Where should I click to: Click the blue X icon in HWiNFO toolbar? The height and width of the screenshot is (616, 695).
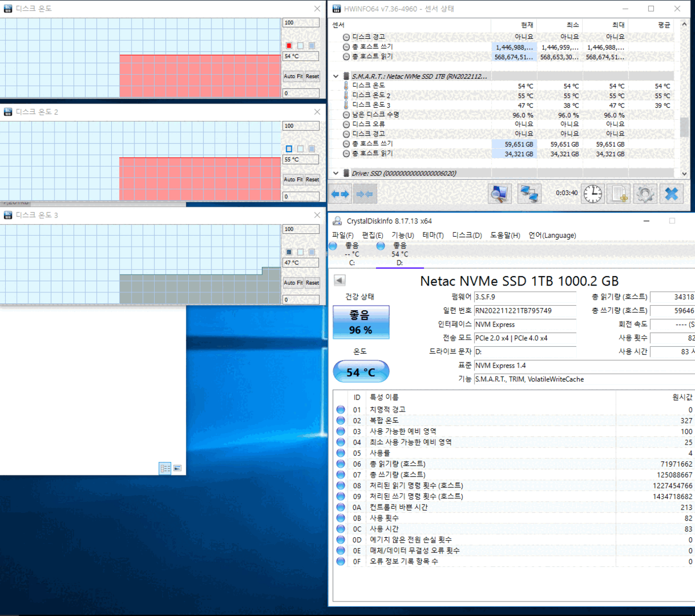click(x=671, y=194)
